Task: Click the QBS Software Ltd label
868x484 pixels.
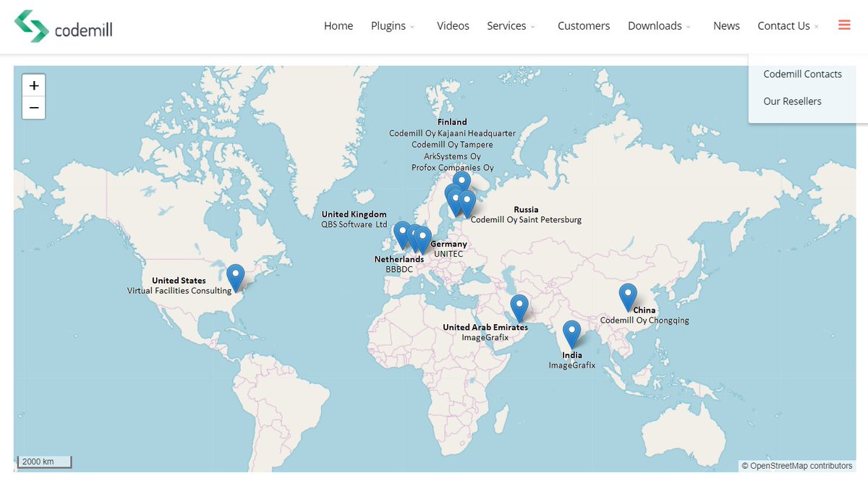Action: [x=354, y=224]
